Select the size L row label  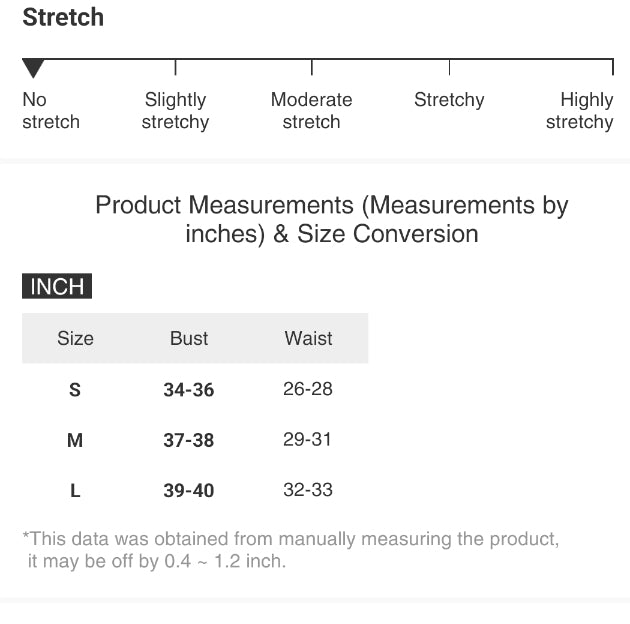pyautogui.click(x=75, y=491)
